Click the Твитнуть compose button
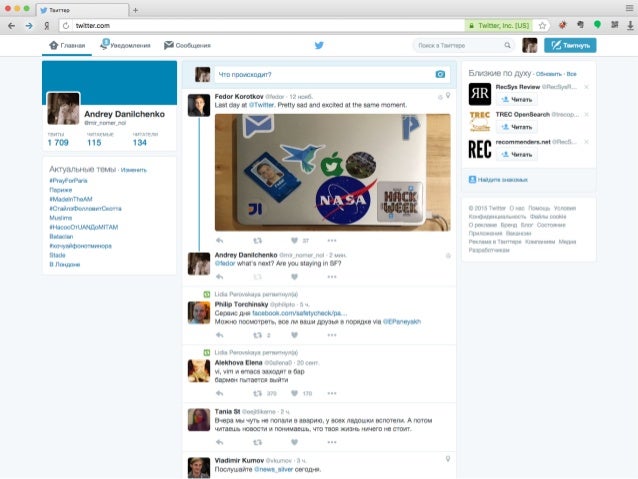The image size is (638, 479). 570,45
